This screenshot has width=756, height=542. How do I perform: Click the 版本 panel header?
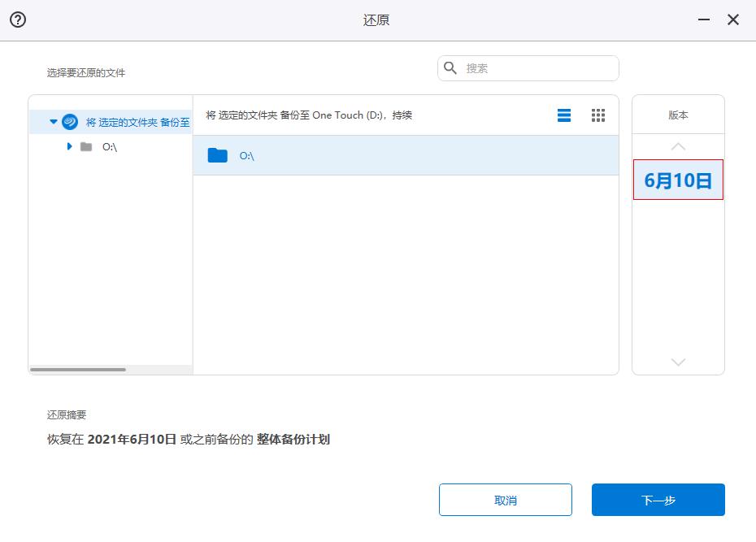coord(678,115)
